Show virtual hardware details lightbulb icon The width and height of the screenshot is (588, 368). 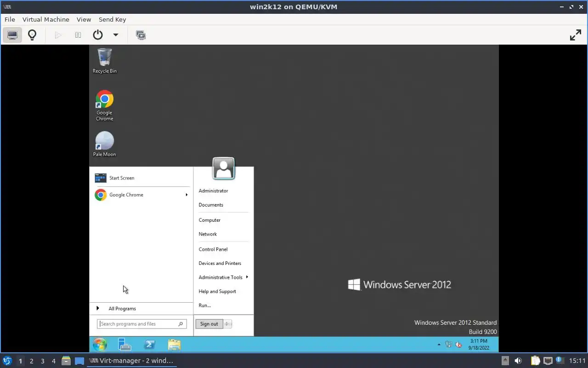(x=32, y=35)
